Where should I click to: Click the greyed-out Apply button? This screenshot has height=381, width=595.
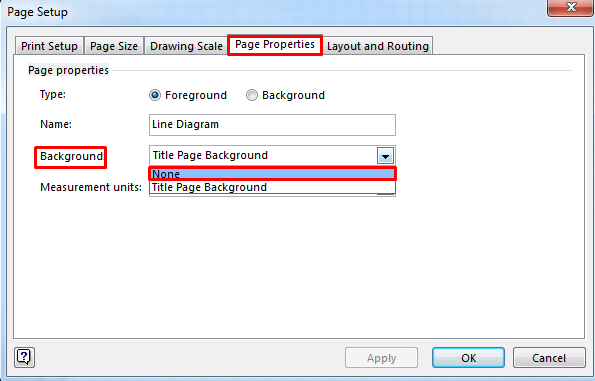[381, 358]
